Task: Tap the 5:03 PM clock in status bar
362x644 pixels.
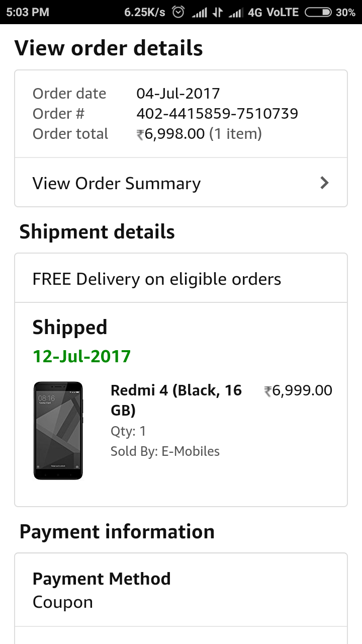Action: [28, 12]
